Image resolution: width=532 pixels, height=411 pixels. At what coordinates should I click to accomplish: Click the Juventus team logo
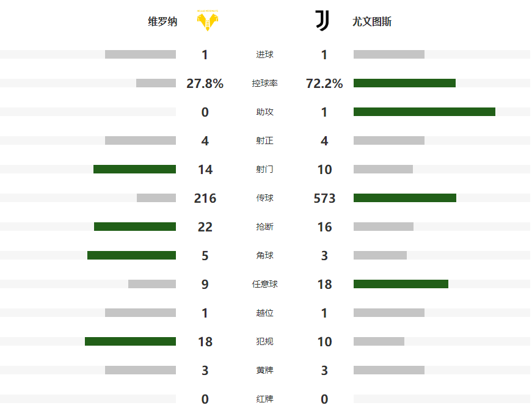coord(322,21)
